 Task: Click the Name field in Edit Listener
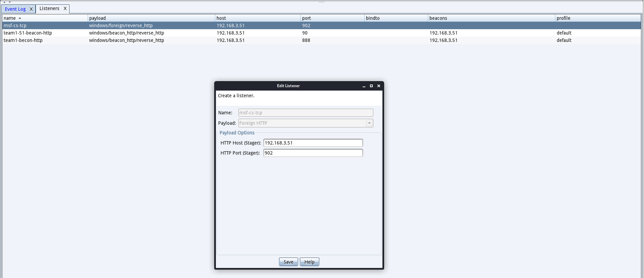(x=306, y=113)
